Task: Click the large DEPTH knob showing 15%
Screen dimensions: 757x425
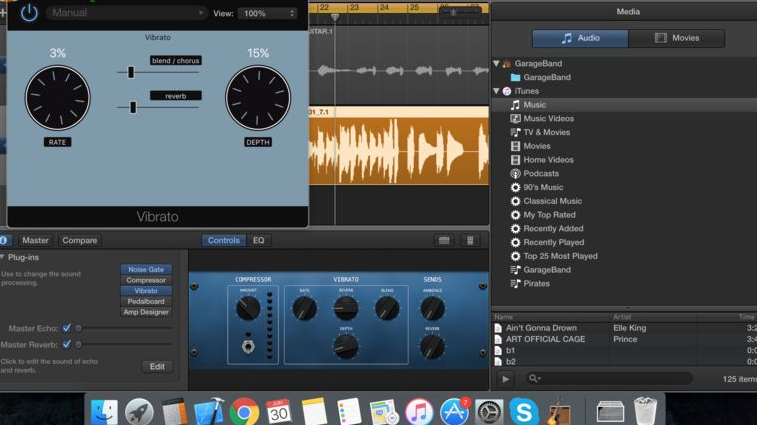Action: pos(258,98)
